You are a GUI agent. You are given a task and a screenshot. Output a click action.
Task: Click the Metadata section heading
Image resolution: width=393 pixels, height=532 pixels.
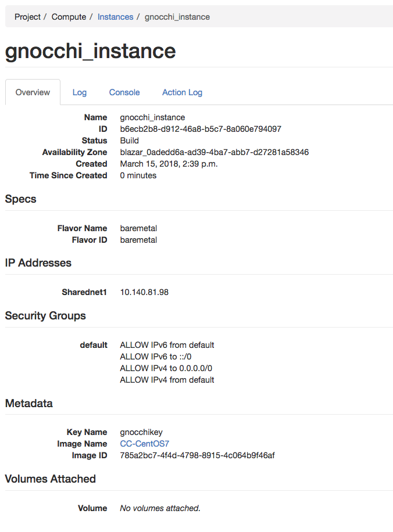[x=29, y=404]
